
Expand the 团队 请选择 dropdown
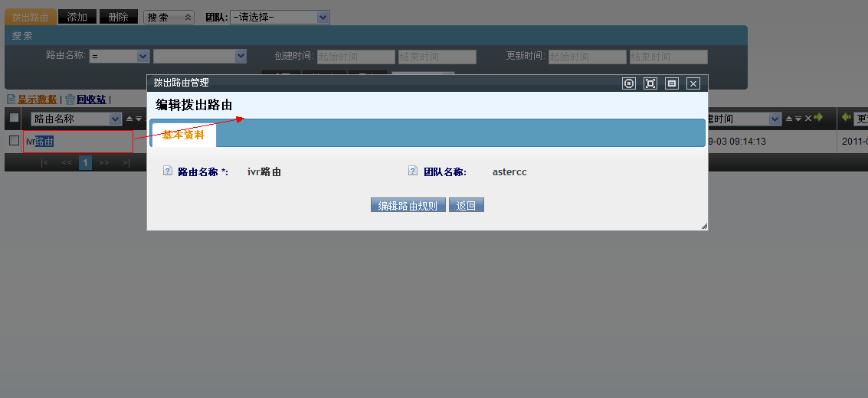click(x=280, y=17)
